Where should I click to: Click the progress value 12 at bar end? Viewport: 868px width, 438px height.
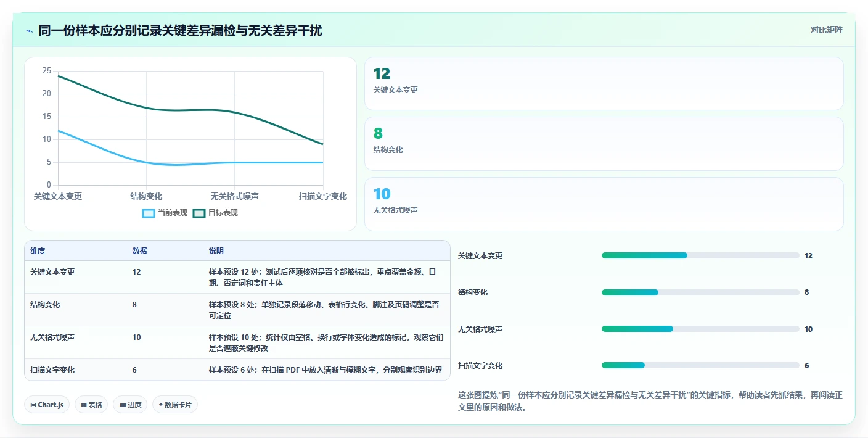pyautogui.click(x=808, y=256)
